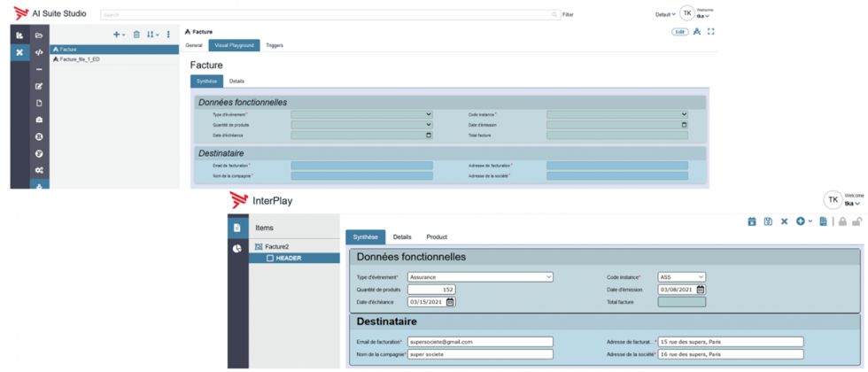The width and height of the screenshot is (868, 372).
Task: Open the code brackets icon in Studio sidebar
Action: coord(39,52)
